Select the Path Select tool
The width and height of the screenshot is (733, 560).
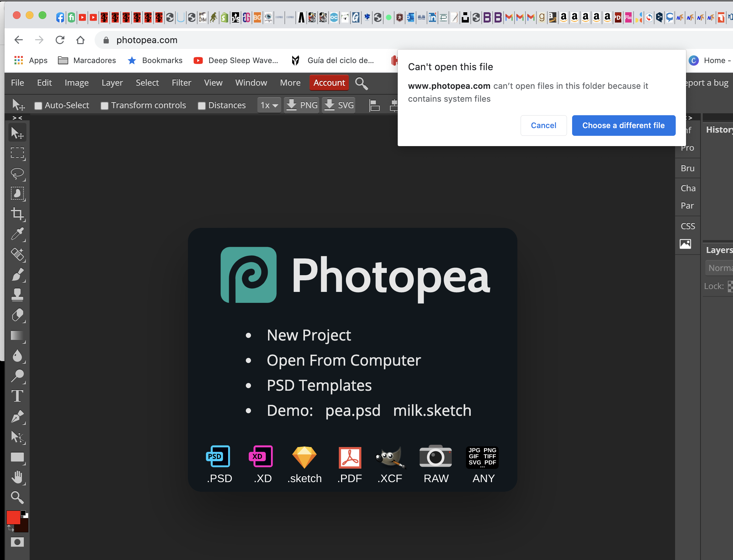point(17,437)
